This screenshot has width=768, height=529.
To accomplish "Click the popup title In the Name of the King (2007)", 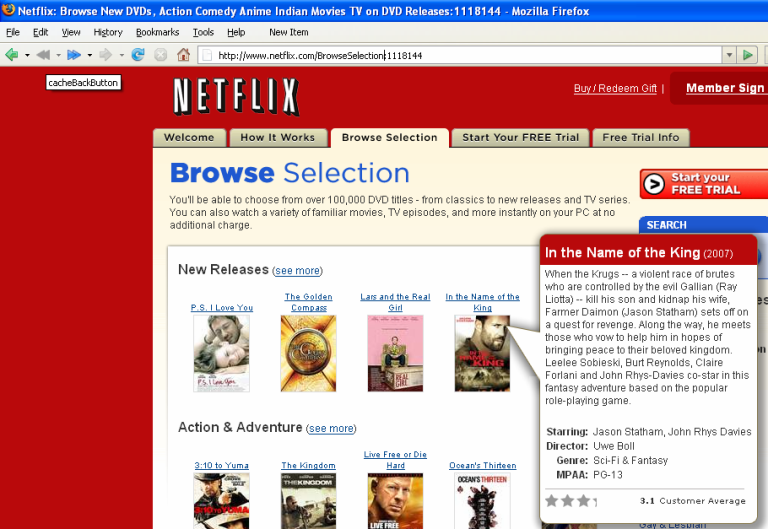I will [x=639, y=253].
